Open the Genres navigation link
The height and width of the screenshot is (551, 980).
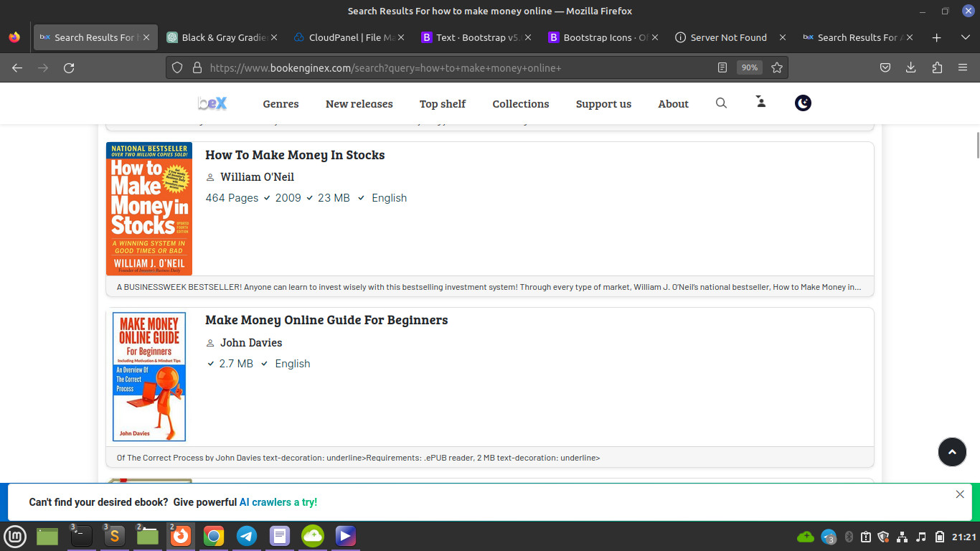pos(281,104)
